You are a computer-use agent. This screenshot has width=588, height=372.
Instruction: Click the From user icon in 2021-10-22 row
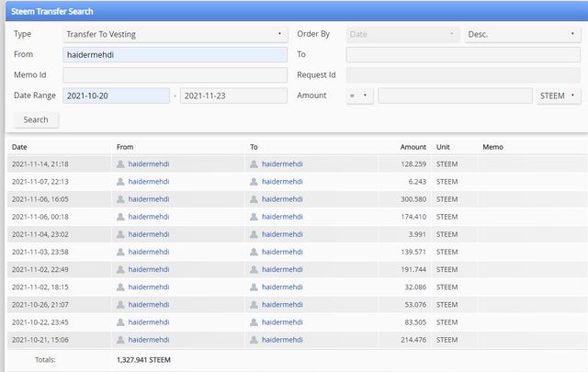point(120,322)
